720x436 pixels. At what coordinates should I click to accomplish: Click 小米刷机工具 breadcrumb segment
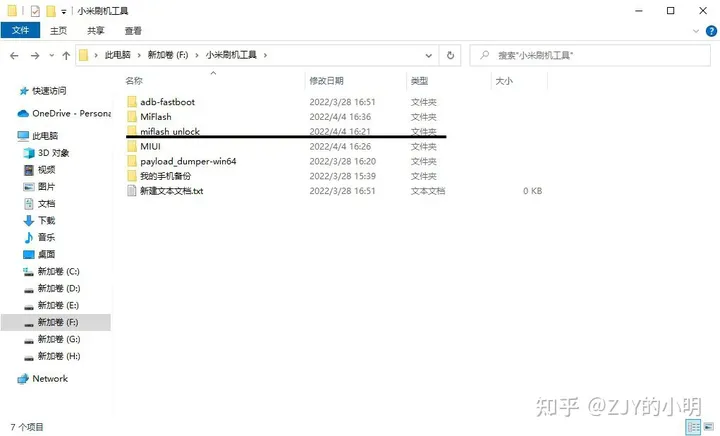coord(231,55)
